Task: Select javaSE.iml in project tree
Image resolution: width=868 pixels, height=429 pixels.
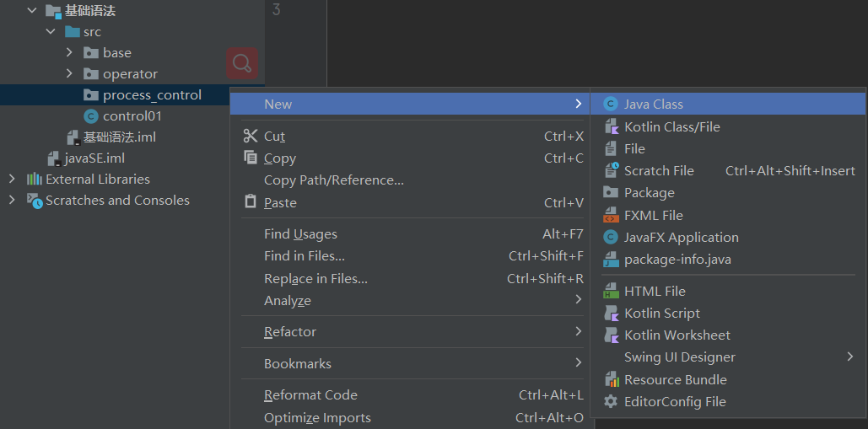Action: (94, 158)
